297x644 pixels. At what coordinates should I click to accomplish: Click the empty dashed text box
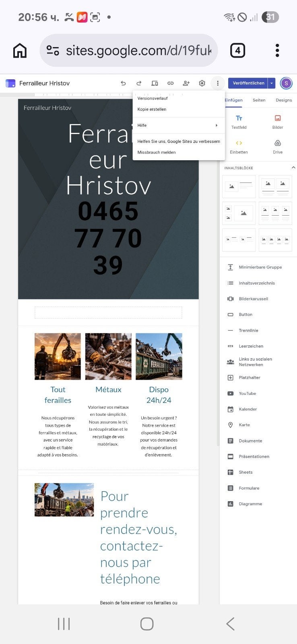(108, 313)
